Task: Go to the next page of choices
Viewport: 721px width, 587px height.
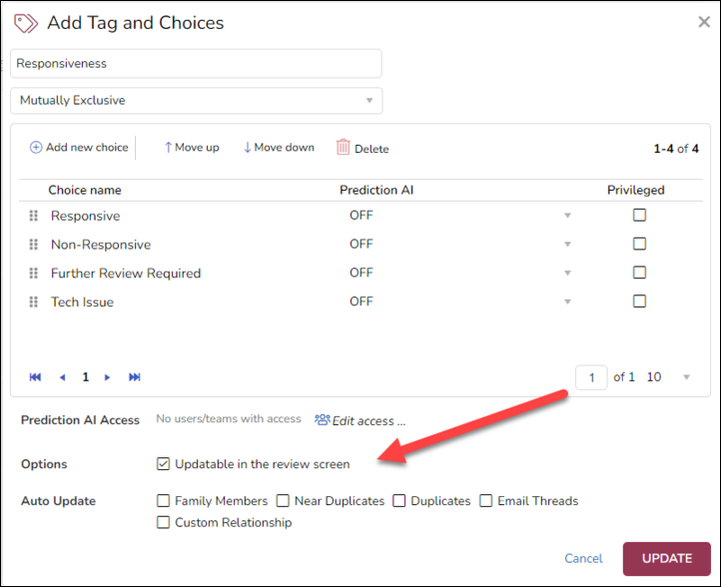Action: (x=107, y=377)
